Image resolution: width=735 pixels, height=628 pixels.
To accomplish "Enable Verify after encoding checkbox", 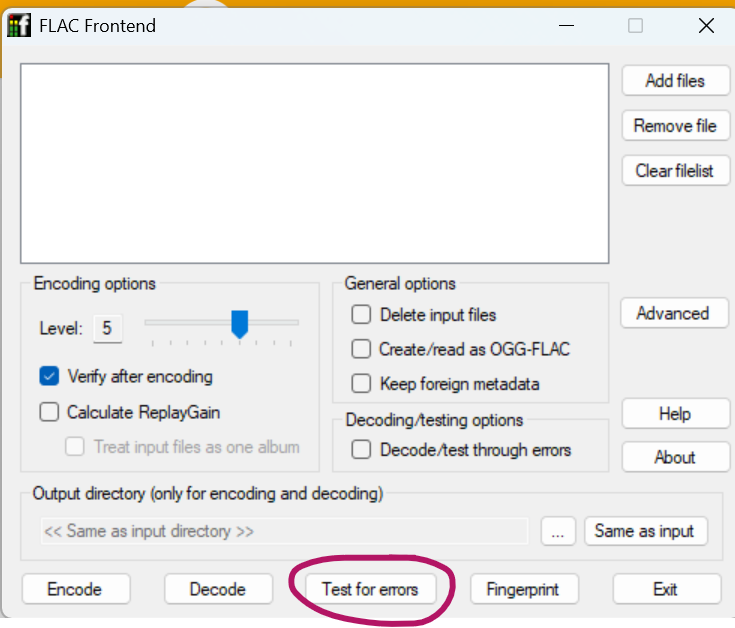I will [x=49, y=377].
